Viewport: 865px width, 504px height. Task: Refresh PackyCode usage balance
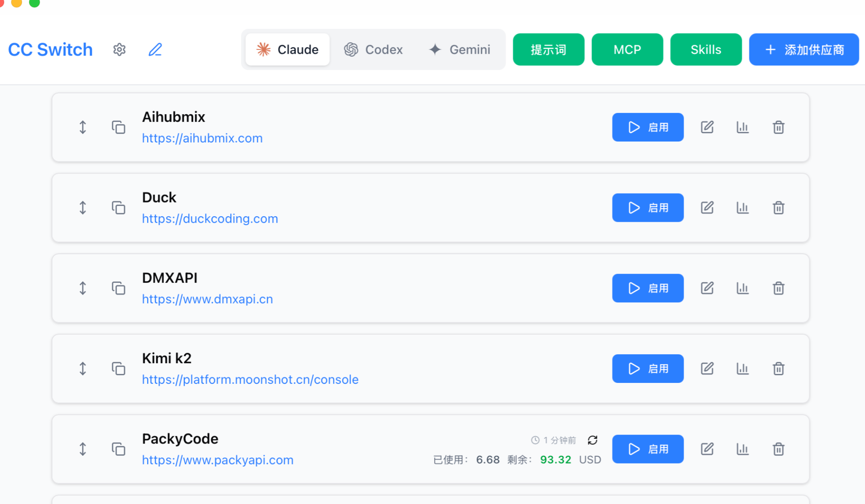[x=592, y=440]
